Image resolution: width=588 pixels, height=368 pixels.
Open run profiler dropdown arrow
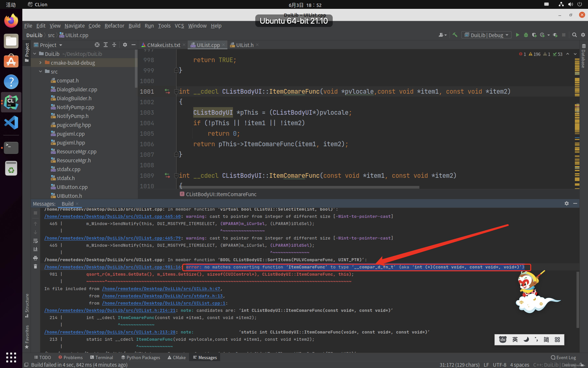coord(548,35)
